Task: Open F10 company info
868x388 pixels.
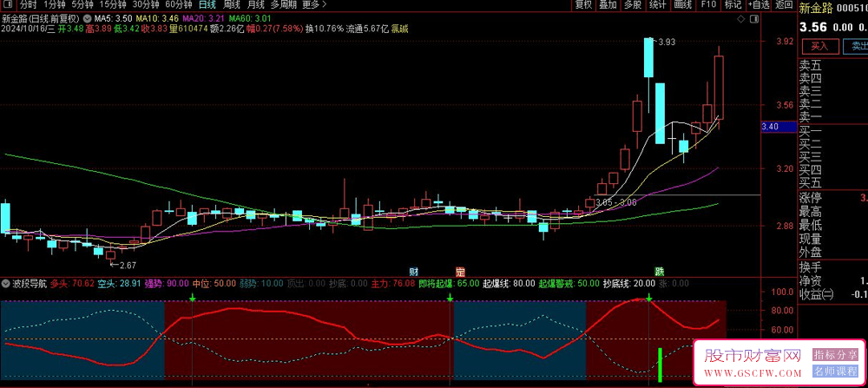Action: pyautogui.click(x=708, y=5)
